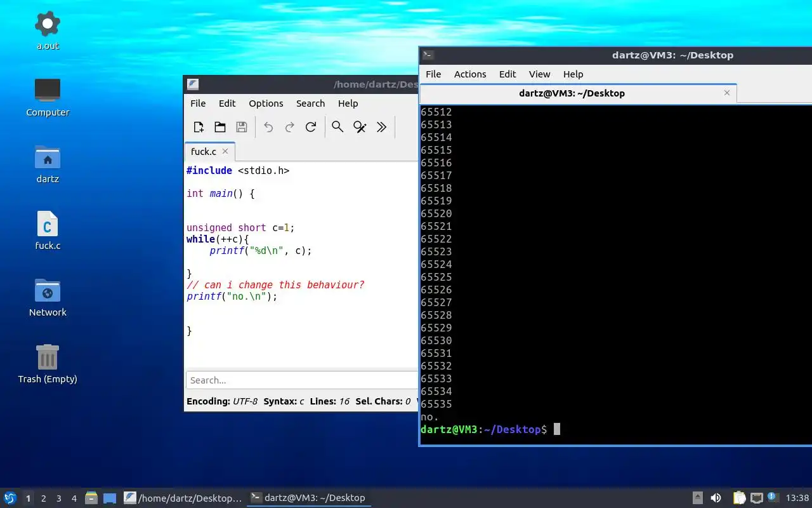The width and height of the screenshot is (812, 508).
Task: Close the open source file tab in editor
Action: [x=225, y=151]
